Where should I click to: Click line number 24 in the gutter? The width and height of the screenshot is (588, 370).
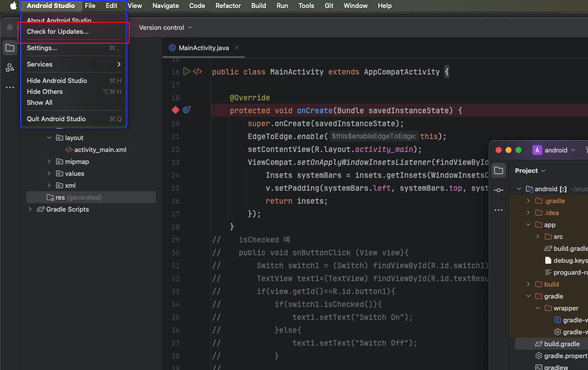175,175
